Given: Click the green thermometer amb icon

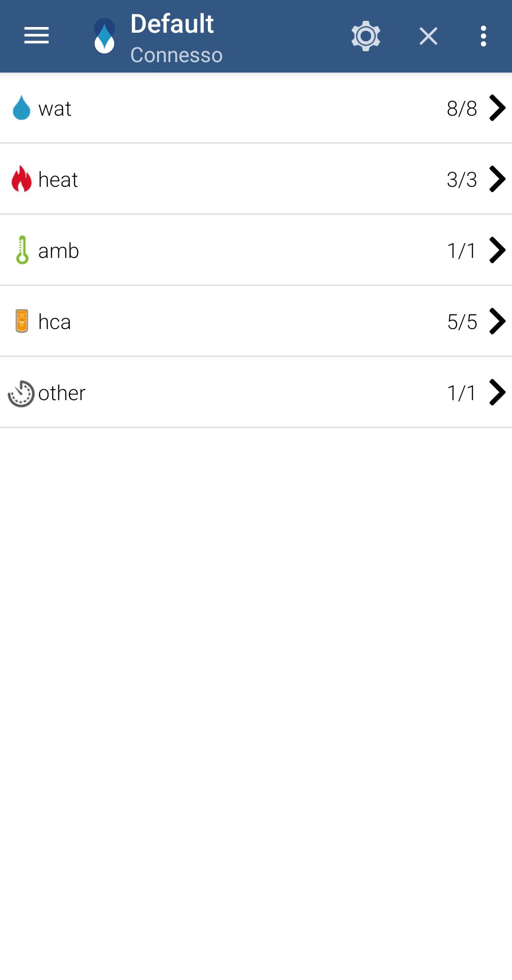Looking at the screenshot, I should tap(22, 250).
